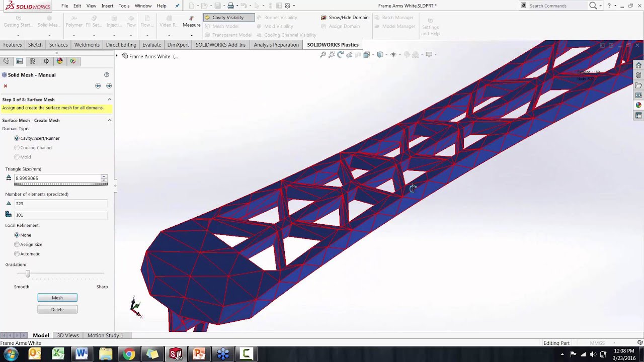The width and height of the screenshot is (644, 362).
Task: Click the Delete button
Action: (x=57, y=310)
